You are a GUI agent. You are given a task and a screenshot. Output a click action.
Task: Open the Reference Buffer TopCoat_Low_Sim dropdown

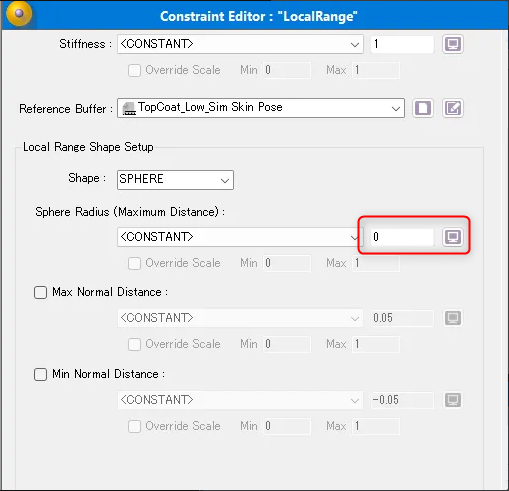261,108
